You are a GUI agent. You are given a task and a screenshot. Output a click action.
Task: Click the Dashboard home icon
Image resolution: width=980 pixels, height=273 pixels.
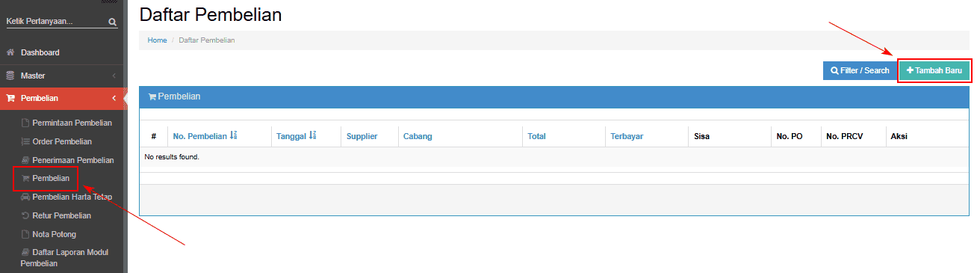(10, 52)
